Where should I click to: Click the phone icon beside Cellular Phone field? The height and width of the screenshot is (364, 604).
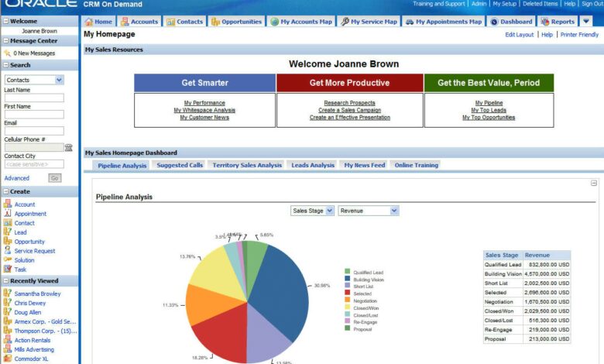tap(69, 147)
